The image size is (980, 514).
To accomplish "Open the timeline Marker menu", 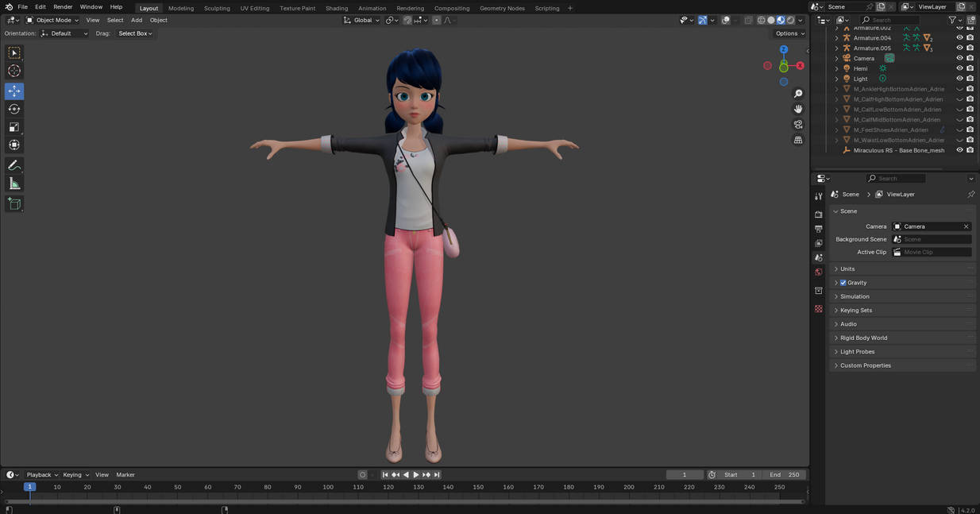I will (x=125, y=475).
